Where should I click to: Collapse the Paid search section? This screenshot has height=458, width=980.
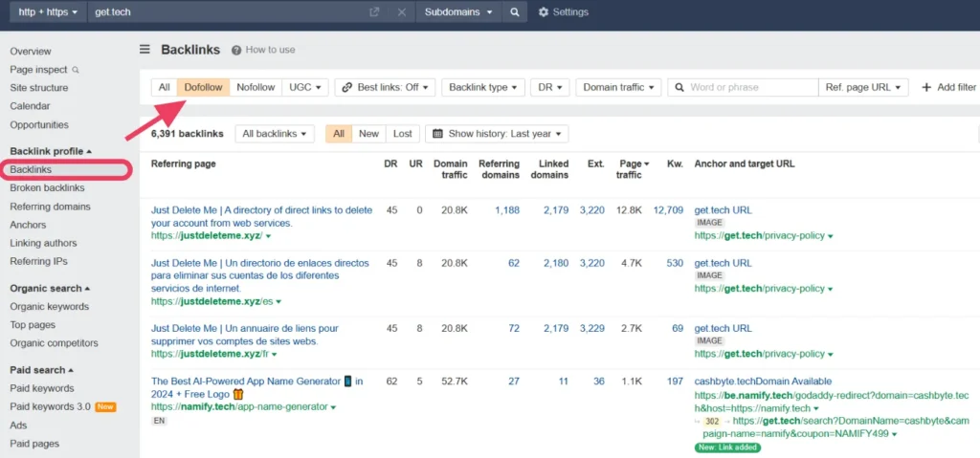tap(42, 370)
